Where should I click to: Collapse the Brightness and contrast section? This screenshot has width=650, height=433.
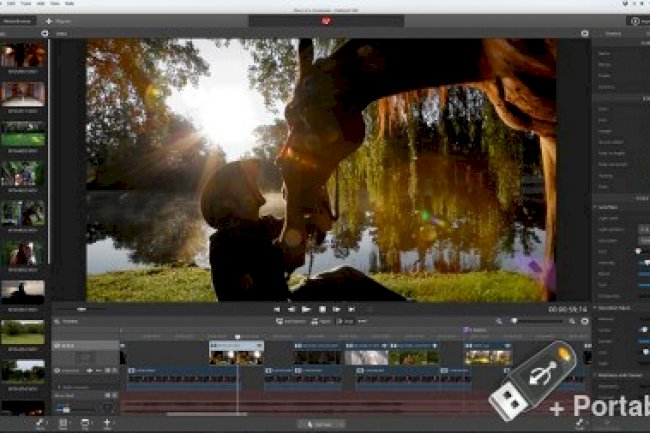click(596, 375)
